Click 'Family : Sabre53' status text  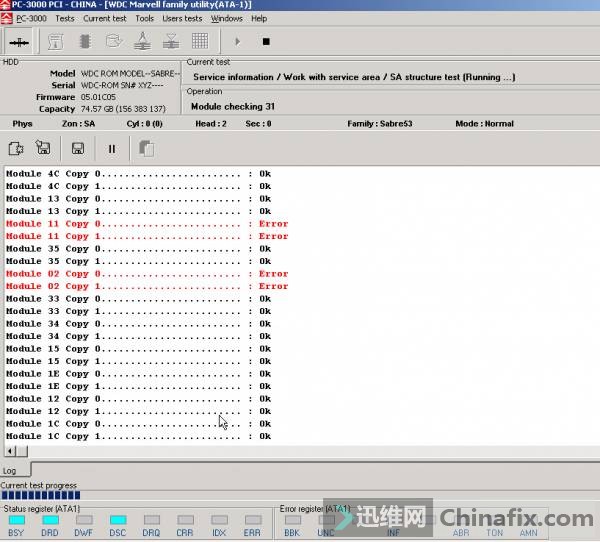coord(380,124)
